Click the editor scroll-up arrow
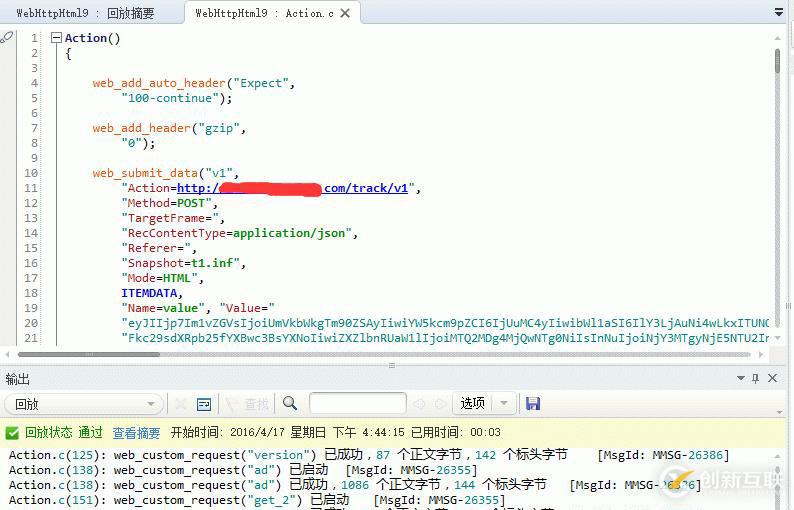794x510 pixels. point(778,38)
